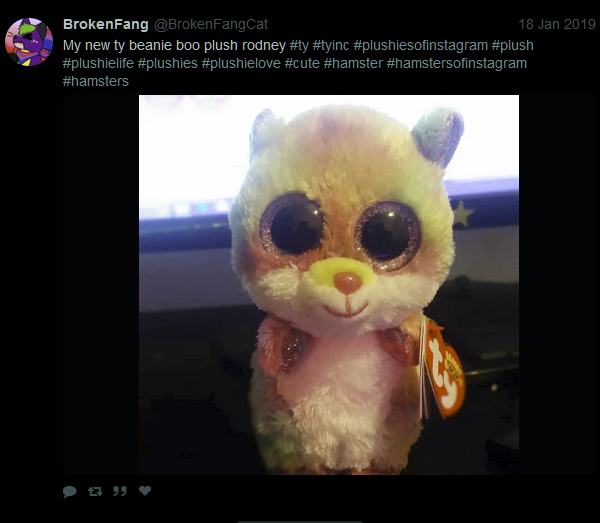Visit the #plushielove hashtag
The height and width of the screenshot is (523, 600).
tap(241, 63)
